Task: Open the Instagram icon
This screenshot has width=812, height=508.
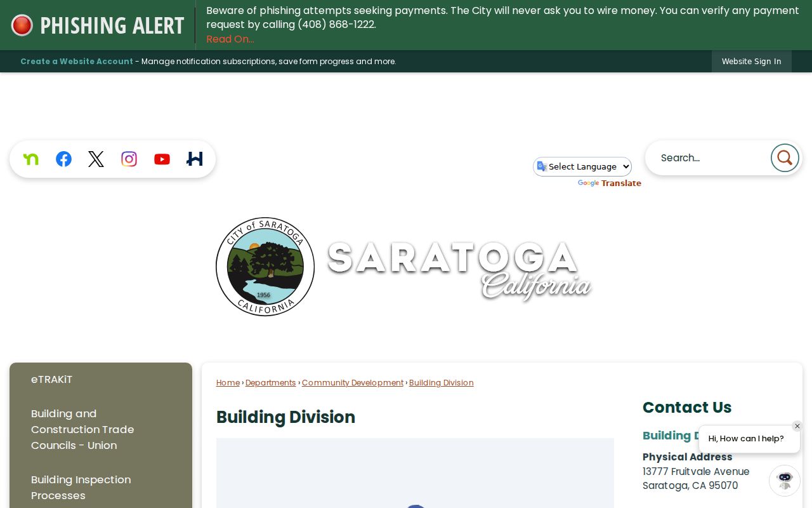Action: pos(129,159)
